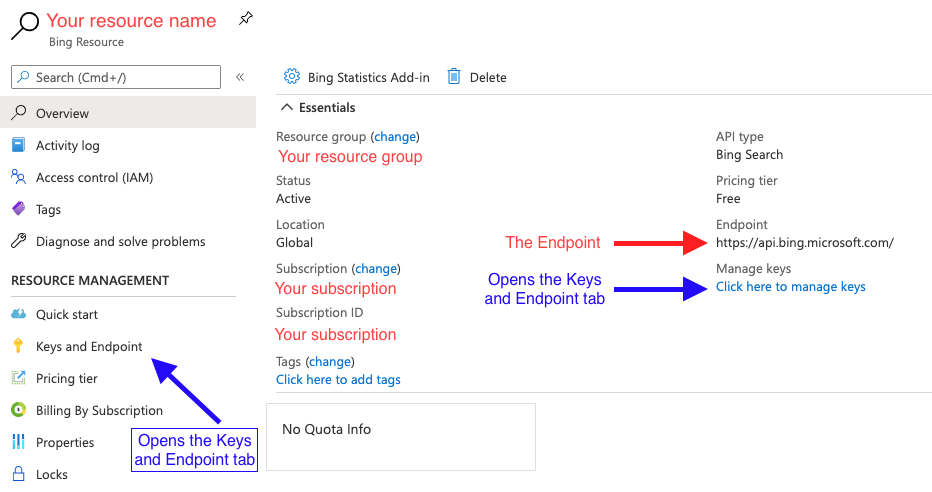Click the Locks padlock icon
932x492 pixels.
click(x=18, y=474)
